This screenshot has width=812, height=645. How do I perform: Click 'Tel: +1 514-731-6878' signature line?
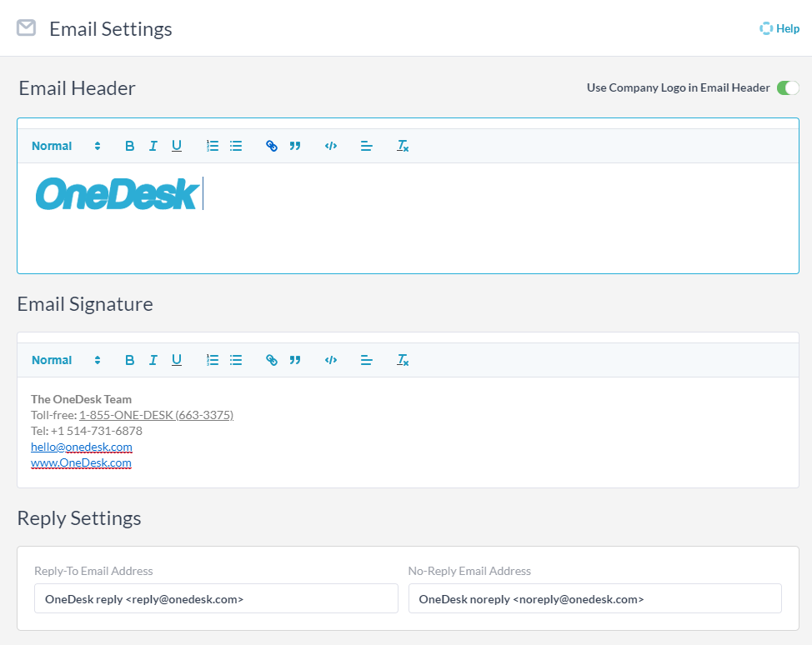point(87,431)
